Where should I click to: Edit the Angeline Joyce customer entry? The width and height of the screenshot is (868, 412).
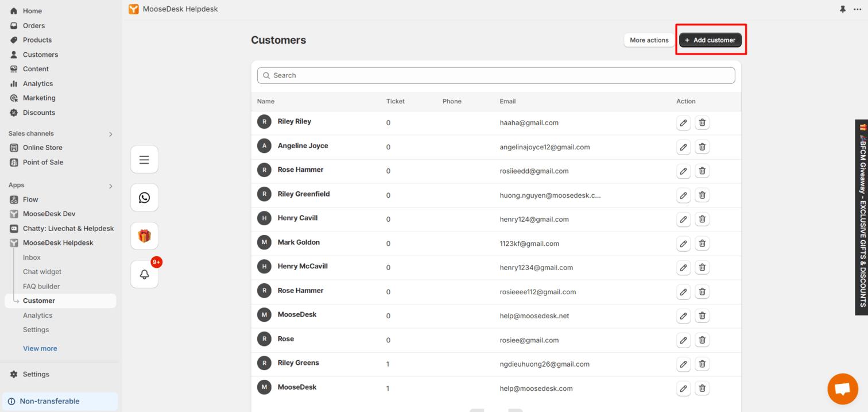coord(683,147)
